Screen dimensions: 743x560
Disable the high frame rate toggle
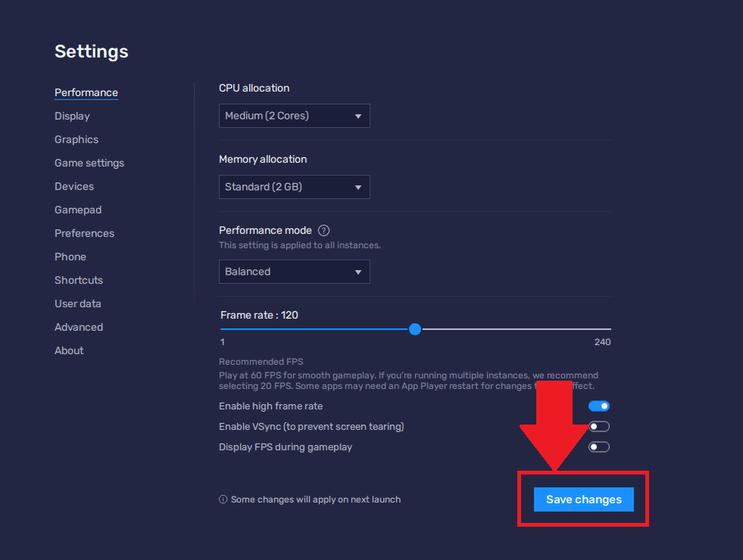(599, 406)
